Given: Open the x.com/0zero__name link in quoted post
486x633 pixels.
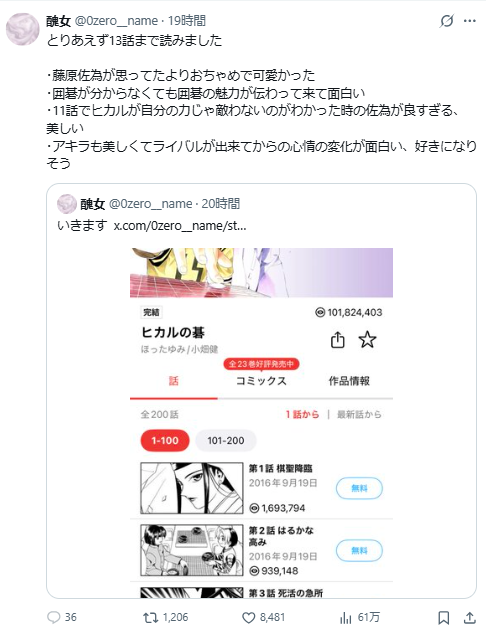Looking at the screenshot, I should click(x=180, y=226).
